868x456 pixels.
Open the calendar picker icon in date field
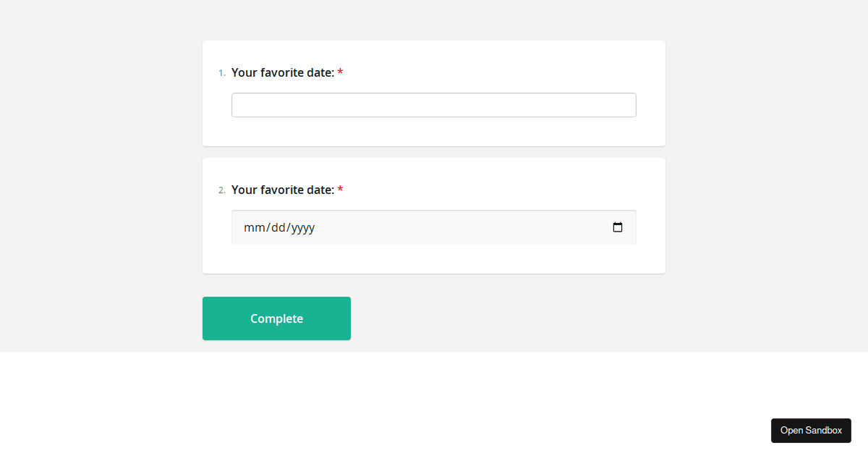(618, 227)
